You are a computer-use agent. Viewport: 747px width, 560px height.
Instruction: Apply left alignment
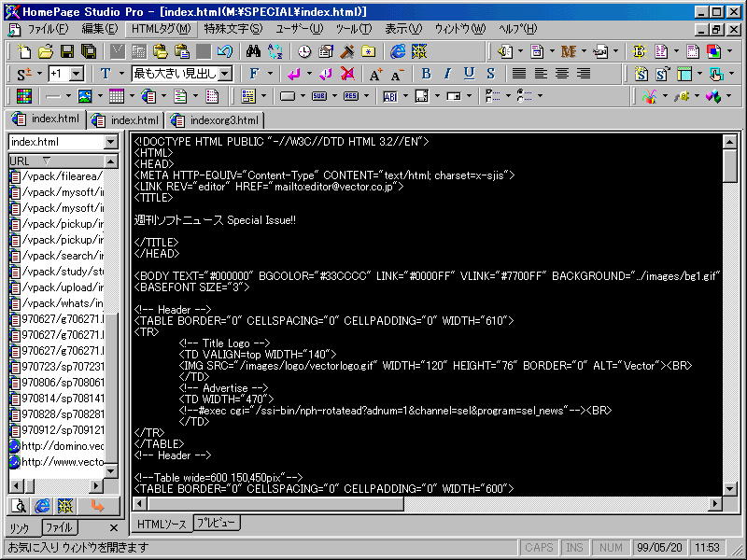[x=541, y=74]
